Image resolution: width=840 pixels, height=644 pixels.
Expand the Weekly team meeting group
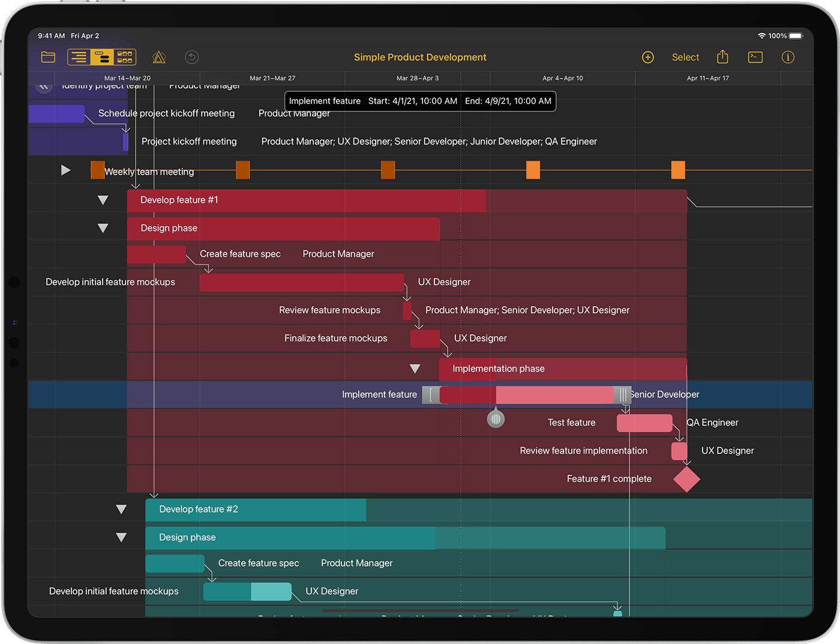(66, 170)
